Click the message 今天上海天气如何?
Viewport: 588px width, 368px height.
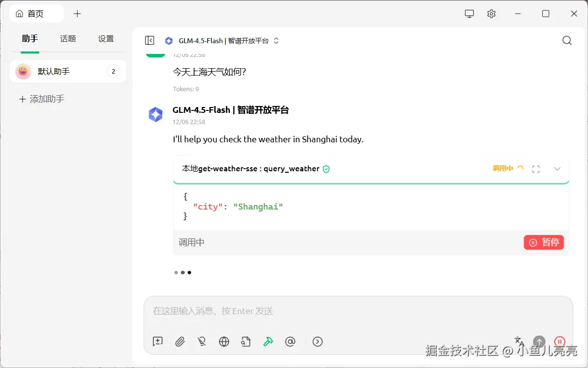pyautogui.click(x=209, y=72)
